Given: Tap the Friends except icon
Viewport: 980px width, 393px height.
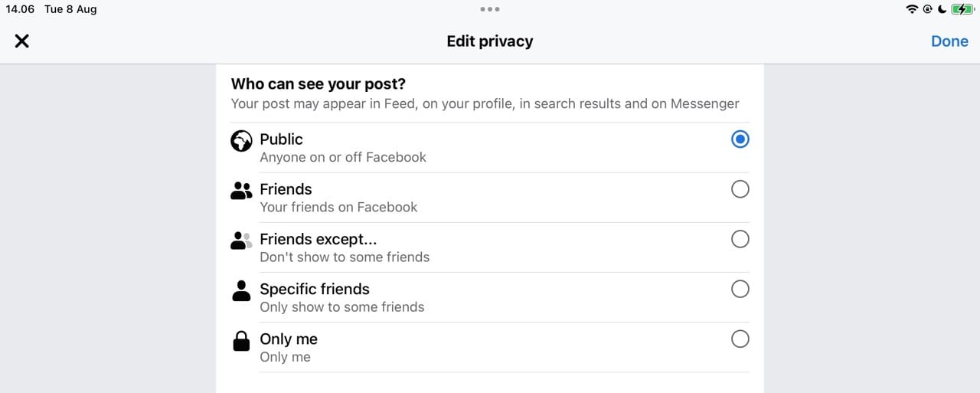Looking at the screenshot, I should (241, 241).
